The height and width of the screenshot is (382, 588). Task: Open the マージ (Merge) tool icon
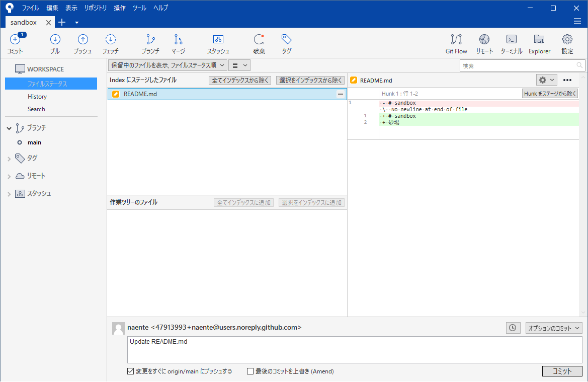pos(178,43)
